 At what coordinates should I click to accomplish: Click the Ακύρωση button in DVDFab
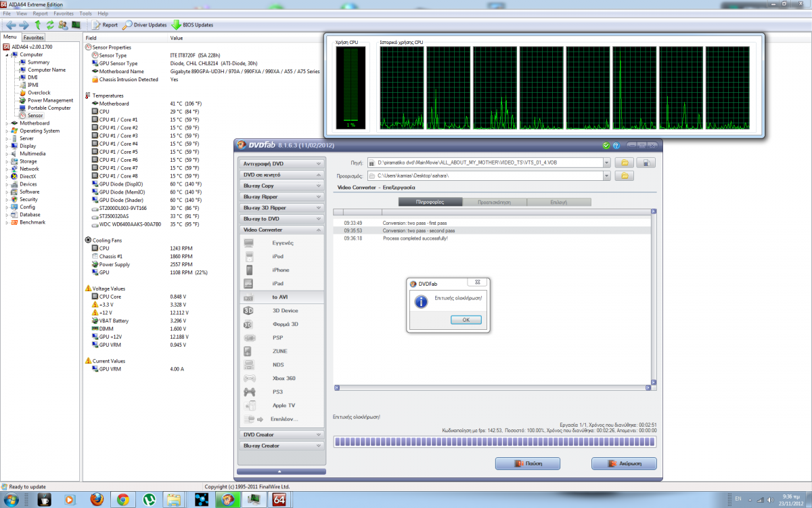click(624, 464)
